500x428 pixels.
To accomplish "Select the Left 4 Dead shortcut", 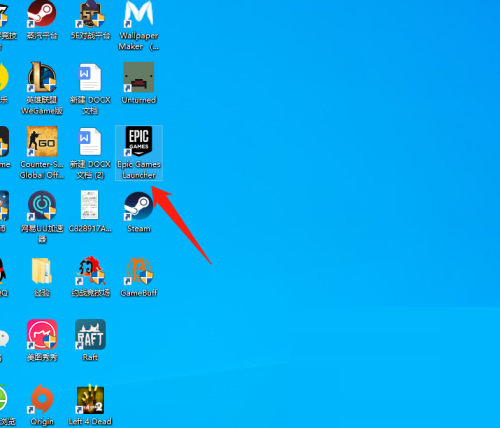I will click(x=90, y=406).
